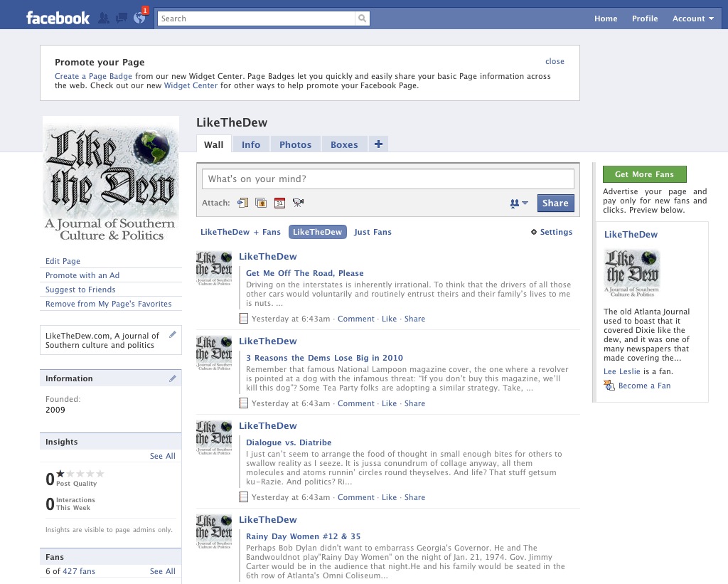The image size is (728, 584).
Task: Switch to the Photos tab
Action: (x=295, y=144)
